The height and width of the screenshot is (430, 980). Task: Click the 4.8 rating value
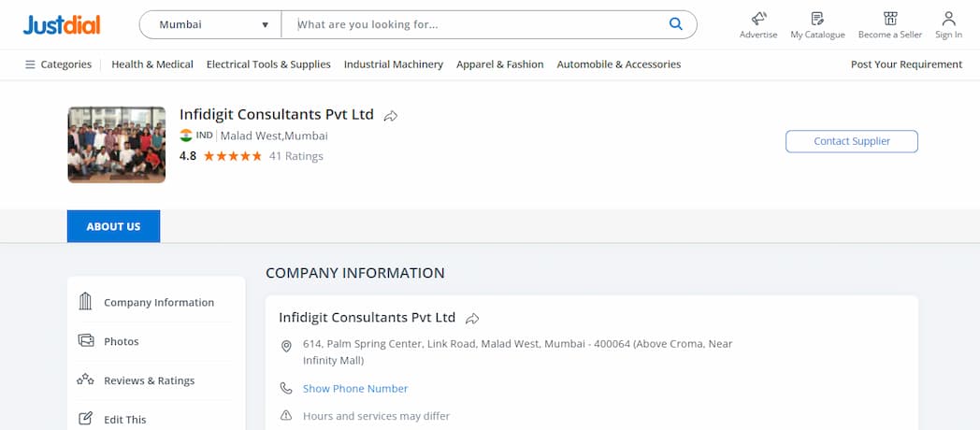tap(188, 156)
